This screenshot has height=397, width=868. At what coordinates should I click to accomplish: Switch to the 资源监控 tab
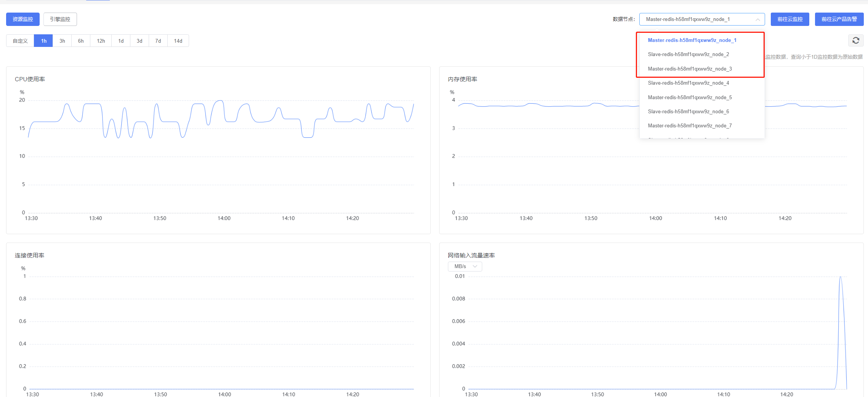(23, 19)
